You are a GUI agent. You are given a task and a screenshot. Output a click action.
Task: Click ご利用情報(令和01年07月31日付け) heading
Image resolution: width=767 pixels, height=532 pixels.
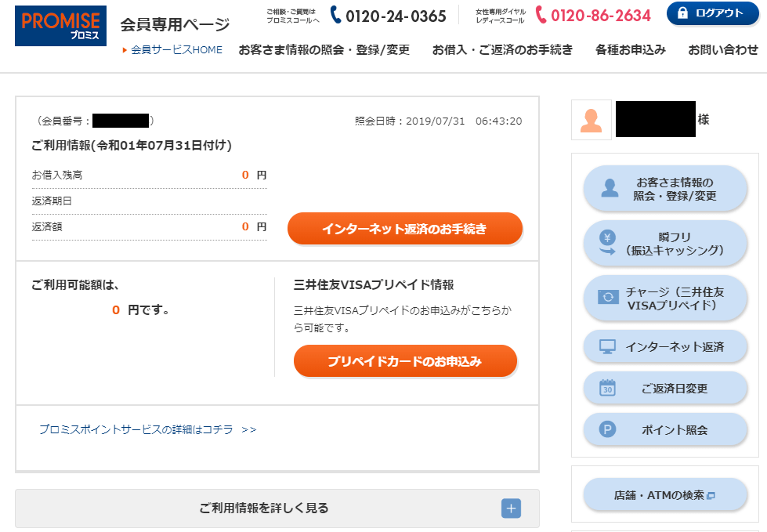point(131,145)
